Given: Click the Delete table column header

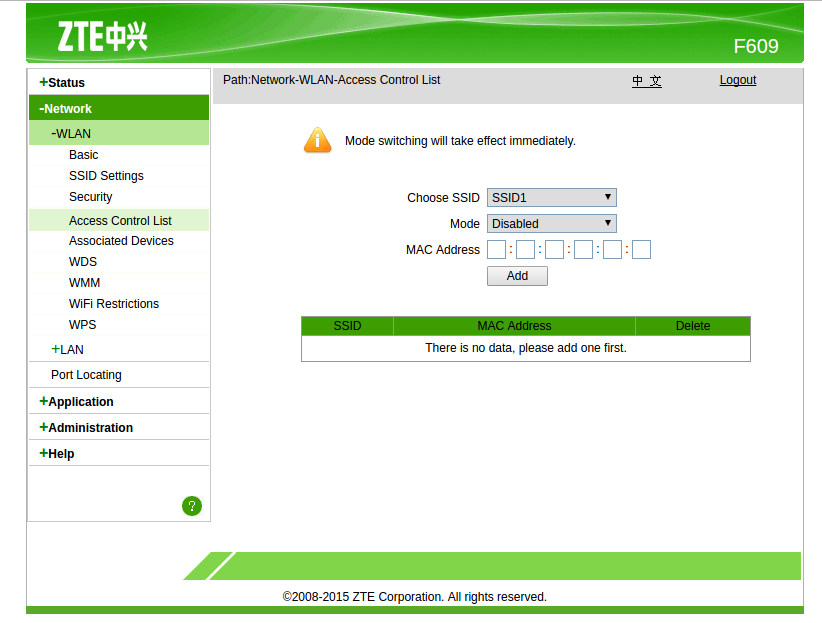Looking at the screenshot, I should click(x=693, y=326).
